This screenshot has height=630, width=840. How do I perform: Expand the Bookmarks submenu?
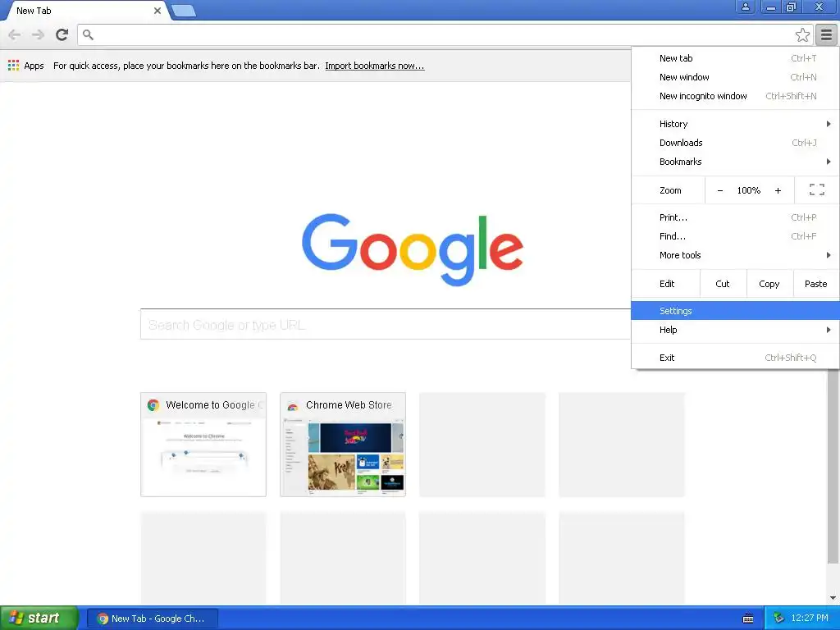click(x=735, y=162)
